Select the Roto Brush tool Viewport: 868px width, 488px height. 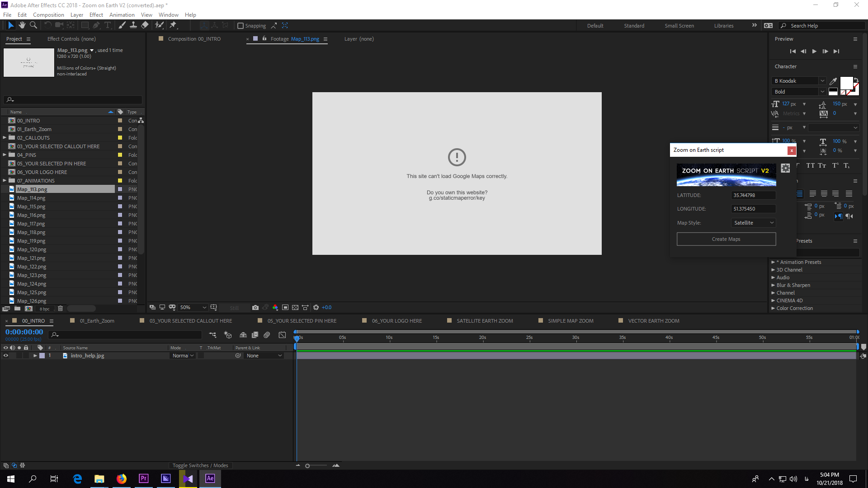click(x=159, y=25)
